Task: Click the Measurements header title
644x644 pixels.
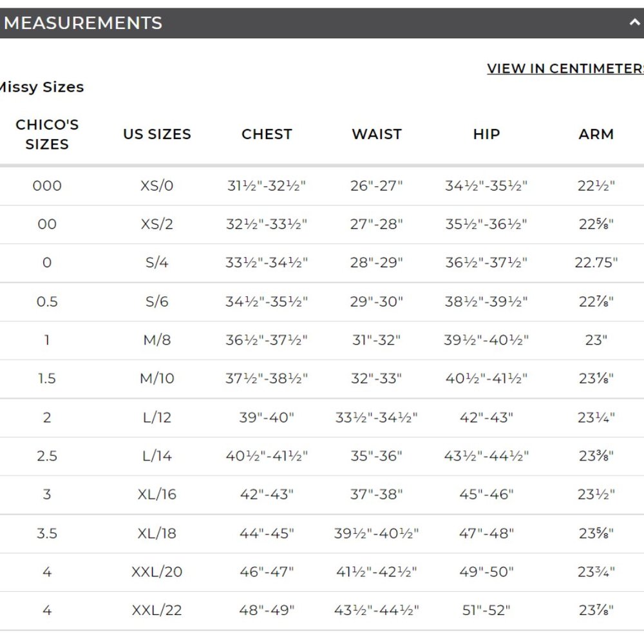Action: (84, 23)
